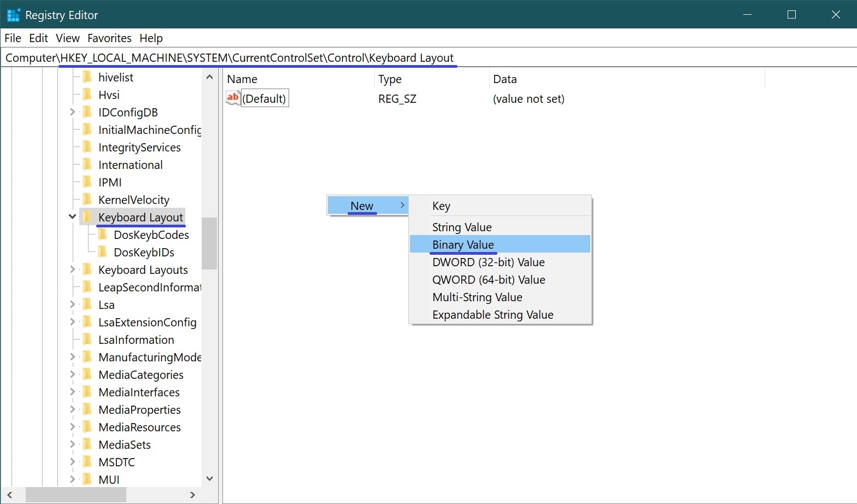Choose Binary Value from New submenu
Image resolution: width=857 pixels, height=504 pixels.
click(x=500, y=244)
